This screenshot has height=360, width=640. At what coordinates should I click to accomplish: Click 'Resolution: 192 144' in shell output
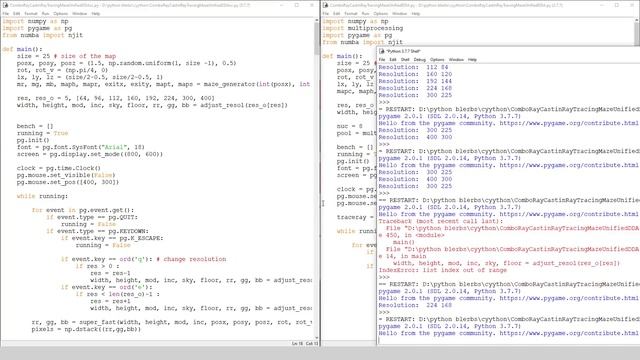tap(415, 81)
